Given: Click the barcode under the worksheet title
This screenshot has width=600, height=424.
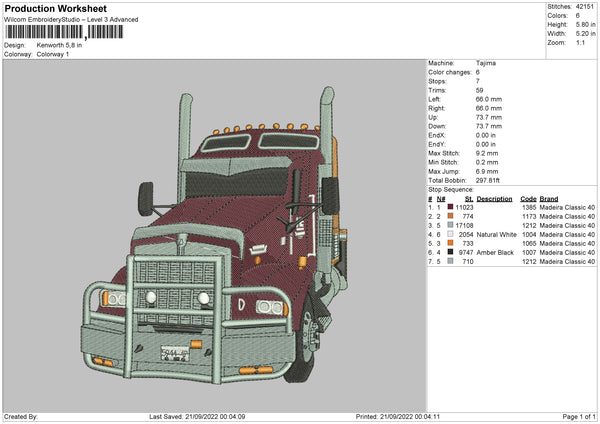Looking at the screenshot, I should click(x=63, y=32).
